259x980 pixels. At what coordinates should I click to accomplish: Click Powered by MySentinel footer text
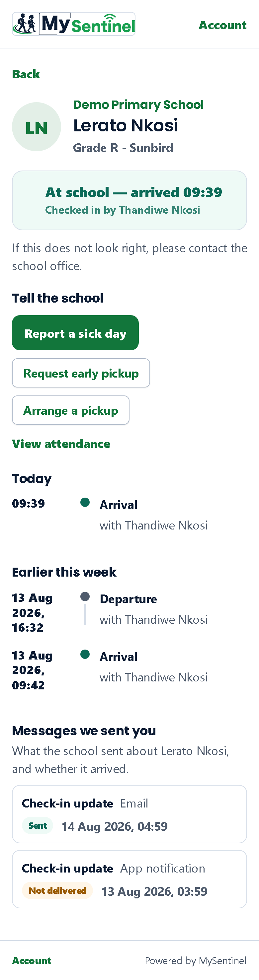tap(196, 961)
